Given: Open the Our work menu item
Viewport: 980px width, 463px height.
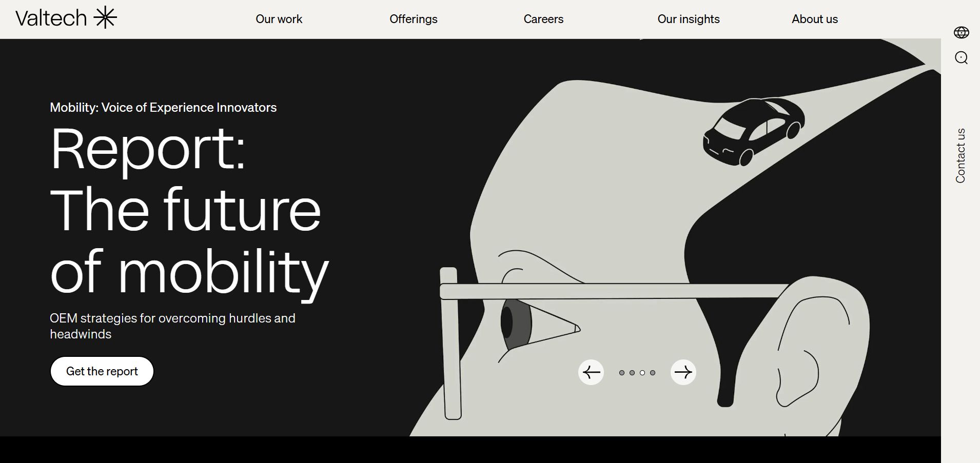Looking at the screenshot, I should tap(279, 19).
